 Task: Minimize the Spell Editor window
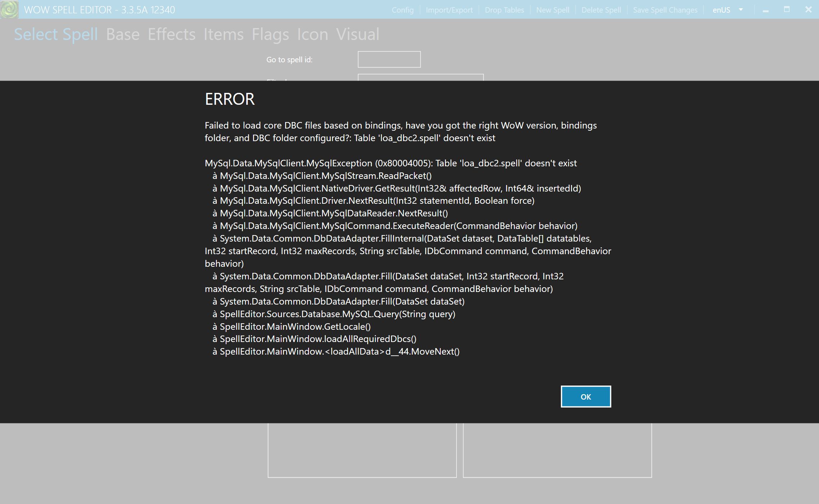(x=765, y=10)
